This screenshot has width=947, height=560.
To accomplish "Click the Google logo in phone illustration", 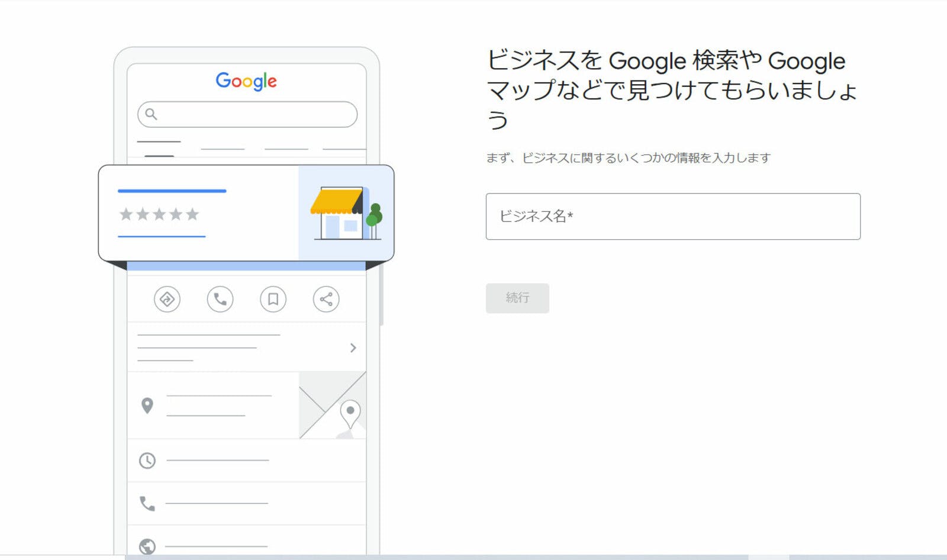I will click(x=246, y=81).
